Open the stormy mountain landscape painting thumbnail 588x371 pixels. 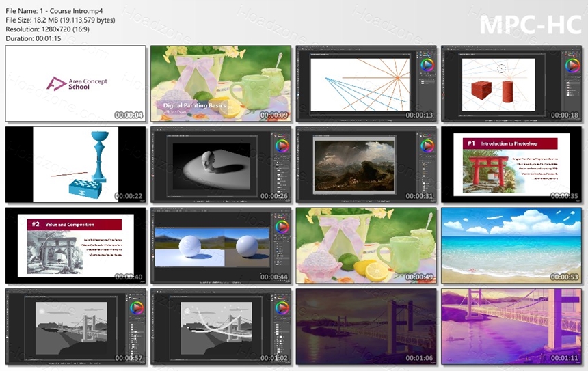[366, 165]
